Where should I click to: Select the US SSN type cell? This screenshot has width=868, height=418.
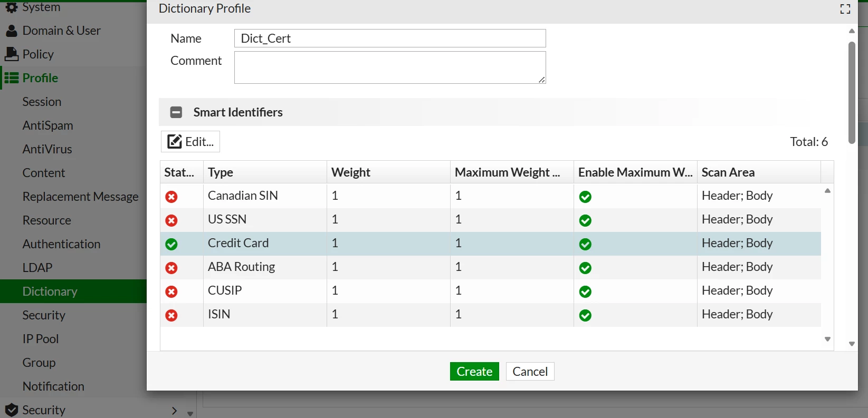tap(265, 220)
